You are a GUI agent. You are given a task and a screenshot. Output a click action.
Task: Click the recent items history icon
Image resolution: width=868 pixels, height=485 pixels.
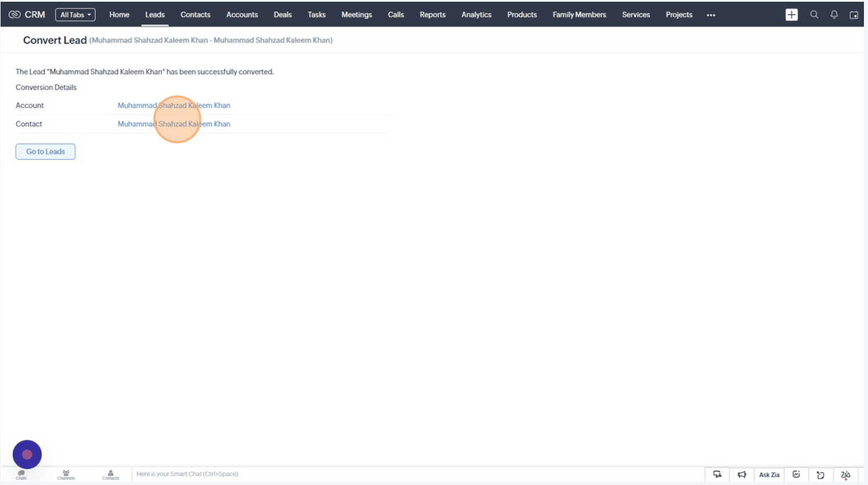(820, 475)
